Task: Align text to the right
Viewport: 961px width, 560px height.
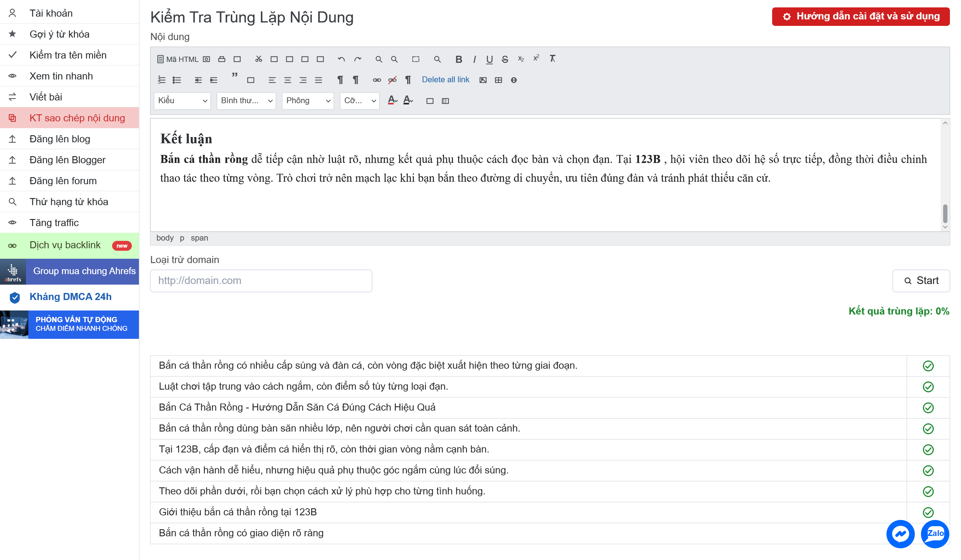Action: pyautogui.click(x=303, y=80)
